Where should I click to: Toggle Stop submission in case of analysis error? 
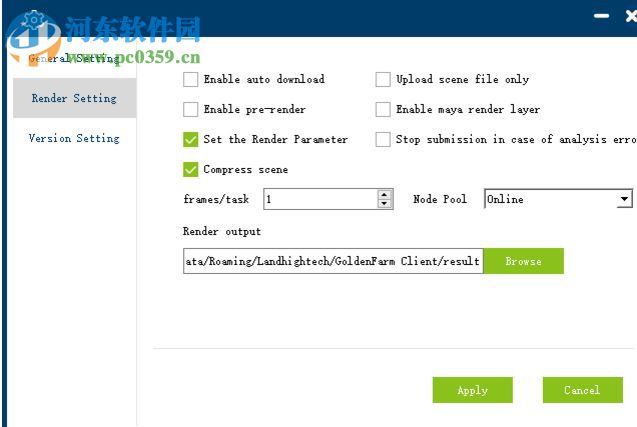point(383,140)
